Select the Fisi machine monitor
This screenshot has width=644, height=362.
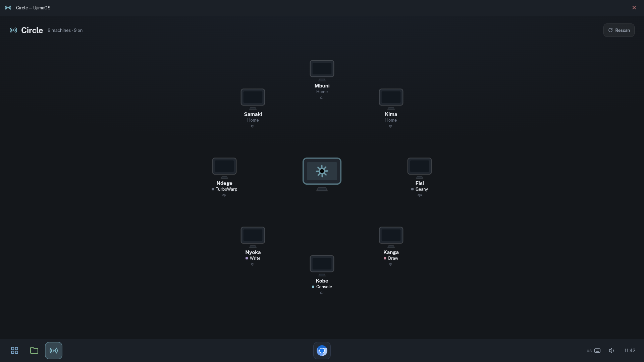[x=419, y=168]
